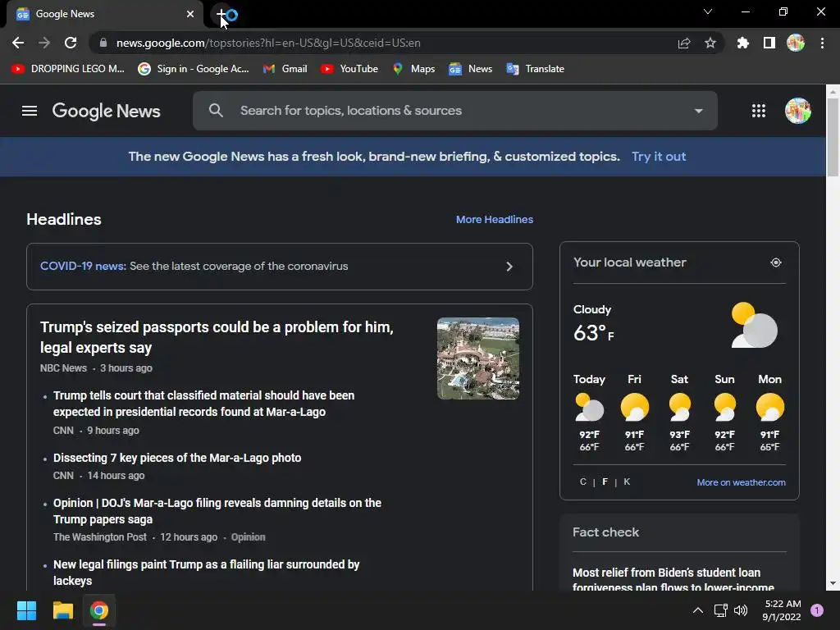Switch weather units to Celsius
840x630 pixels.
pos(583,482)
